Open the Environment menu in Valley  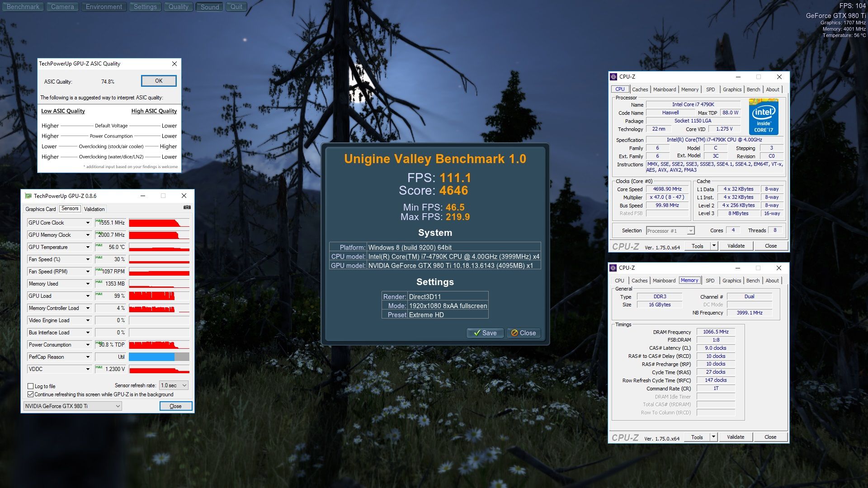click(104, 7)
